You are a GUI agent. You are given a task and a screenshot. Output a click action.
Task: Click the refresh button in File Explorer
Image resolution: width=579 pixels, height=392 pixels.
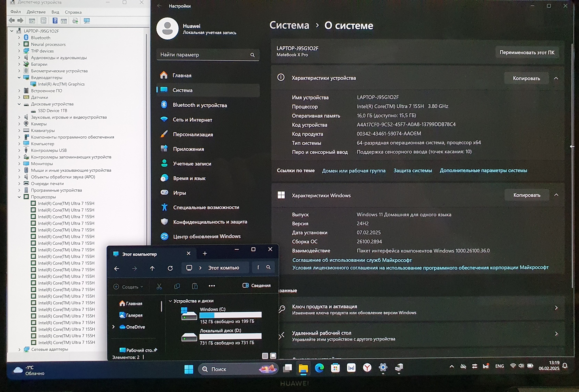click(170, 268)
